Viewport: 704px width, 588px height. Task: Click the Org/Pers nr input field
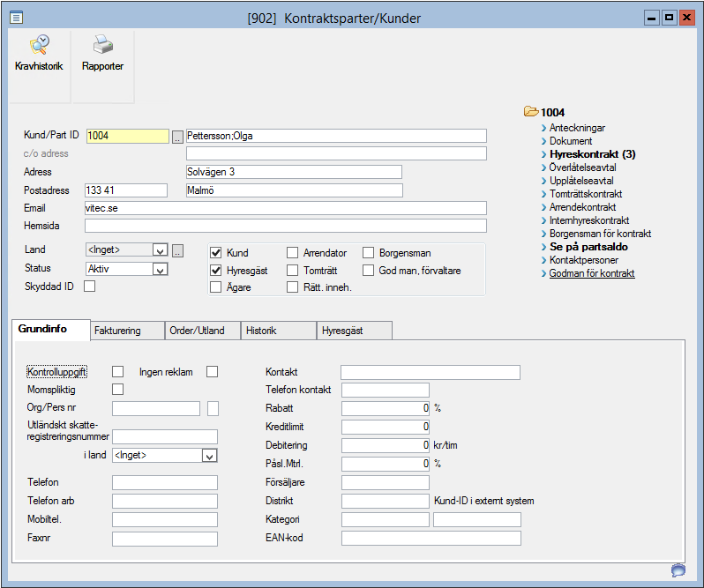click(156, 408)
